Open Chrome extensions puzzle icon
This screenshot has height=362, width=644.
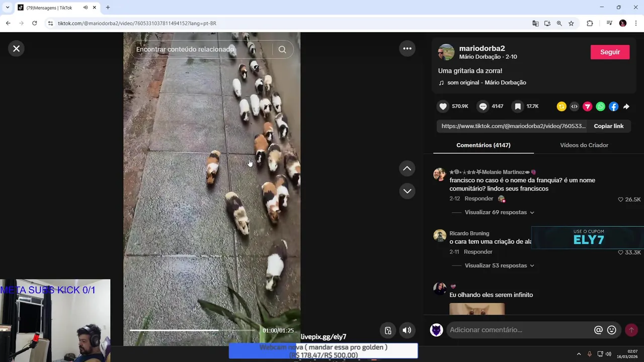tap(590, 23)
